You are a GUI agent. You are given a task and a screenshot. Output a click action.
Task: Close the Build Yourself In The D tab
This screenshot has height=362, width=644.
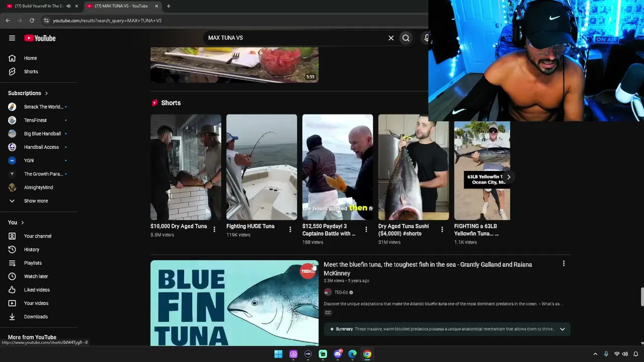click(76, 6)
